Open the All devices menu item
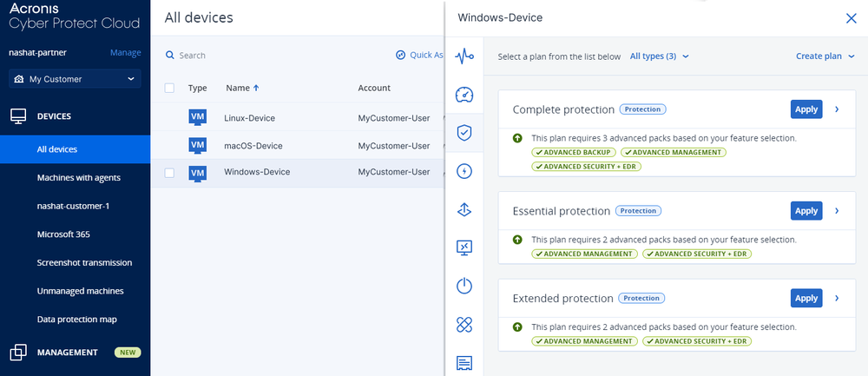The image size is (868, 376). click(75, 149)
